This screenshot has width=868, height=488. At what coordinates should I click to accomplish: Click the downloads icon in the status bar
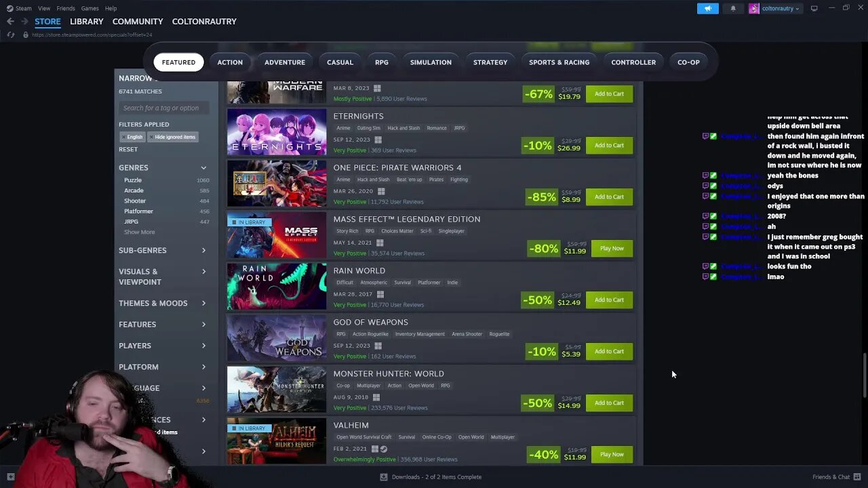pyautogui.click(x=385, y=476)
